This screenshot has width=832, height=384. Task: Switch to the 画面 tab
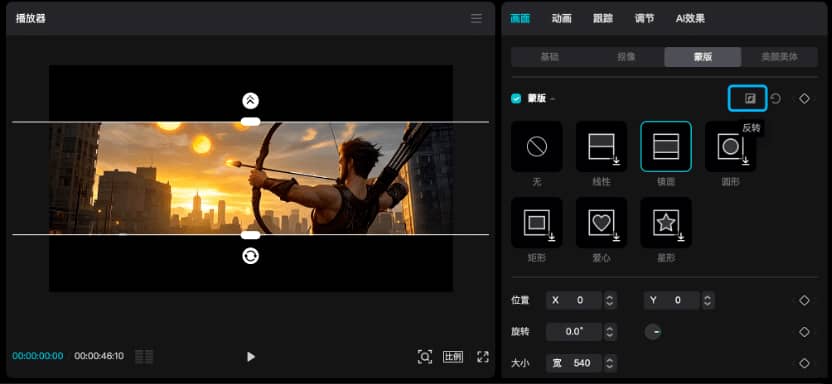point(520,19)
